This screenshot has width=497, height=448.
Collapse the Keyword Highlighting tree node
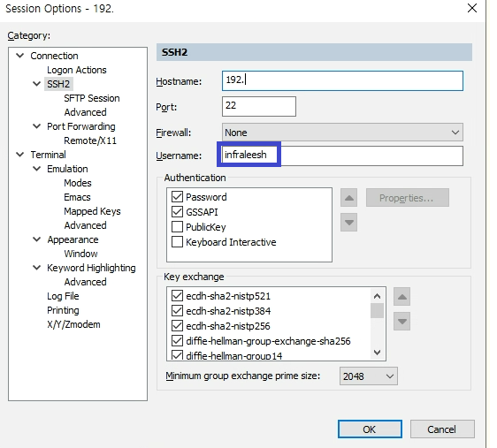click(37, 268)
